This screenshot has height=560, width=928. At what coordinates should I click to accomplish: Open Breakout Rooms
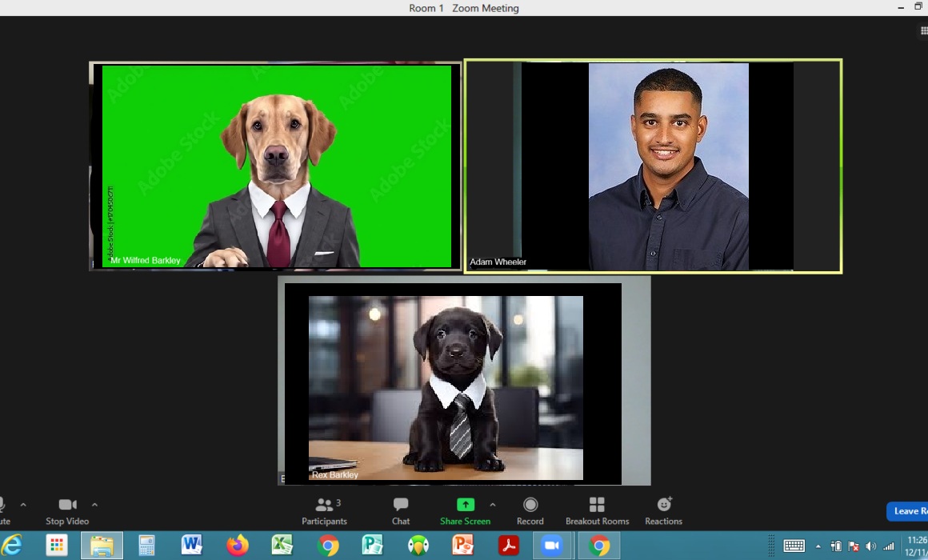[597, 511]
